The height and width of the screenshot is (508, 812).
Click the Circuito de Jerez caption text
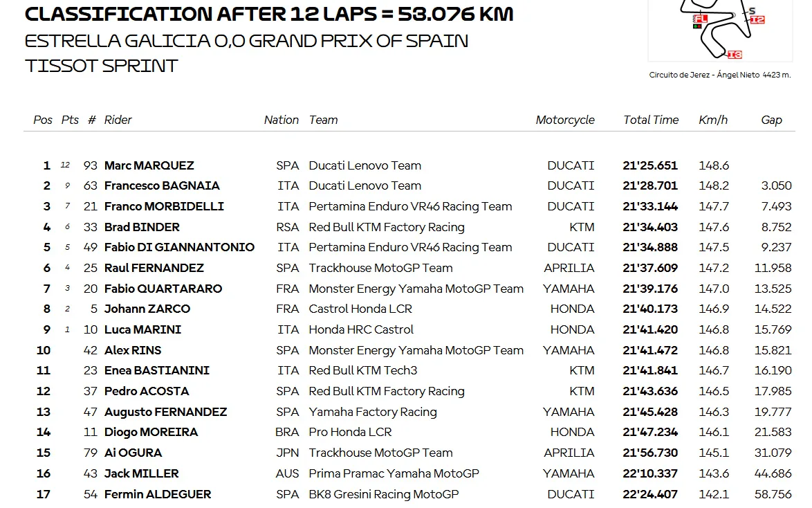(x=719, y=75)
